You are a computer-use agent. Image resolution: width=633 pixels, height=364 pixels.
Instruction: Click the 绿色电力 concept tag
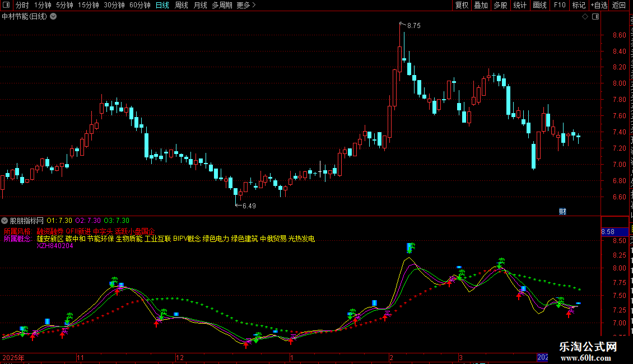tap(216, 239)
